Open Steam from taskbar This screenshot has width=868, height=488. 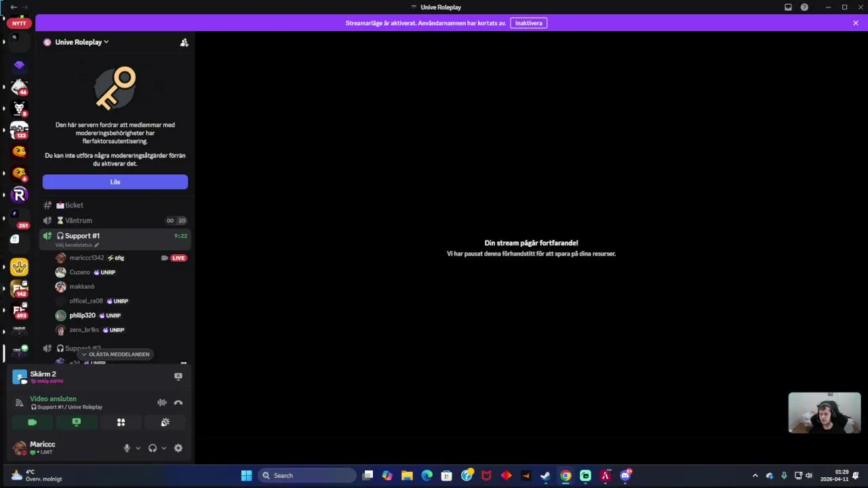point(545,475)
